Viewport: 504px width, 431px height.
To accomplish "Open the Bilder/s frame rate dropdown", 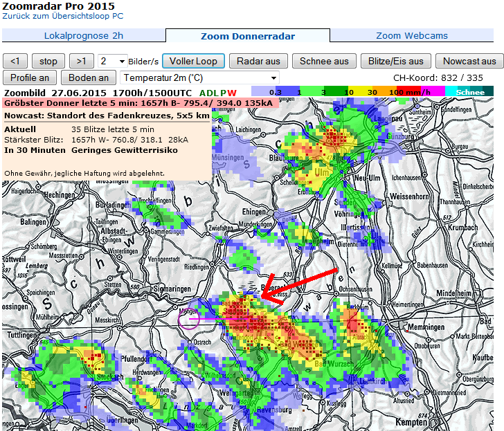I will click(x=113, y=61).
